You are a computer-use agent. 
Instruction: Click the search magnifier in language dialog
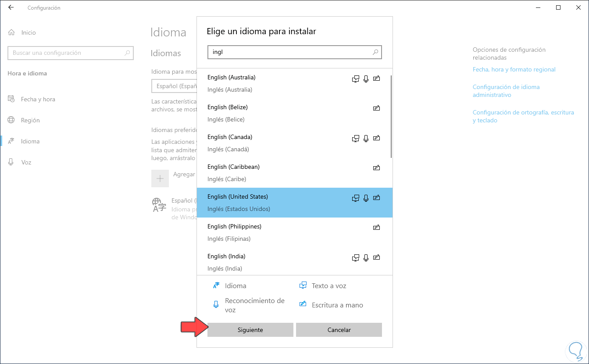click(375, 52)
